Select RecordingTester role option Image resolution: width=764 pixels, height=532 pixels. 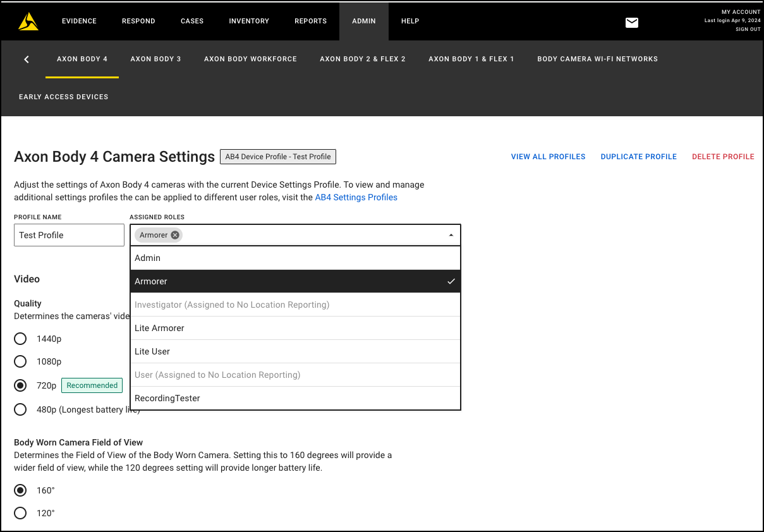(295, 398)
